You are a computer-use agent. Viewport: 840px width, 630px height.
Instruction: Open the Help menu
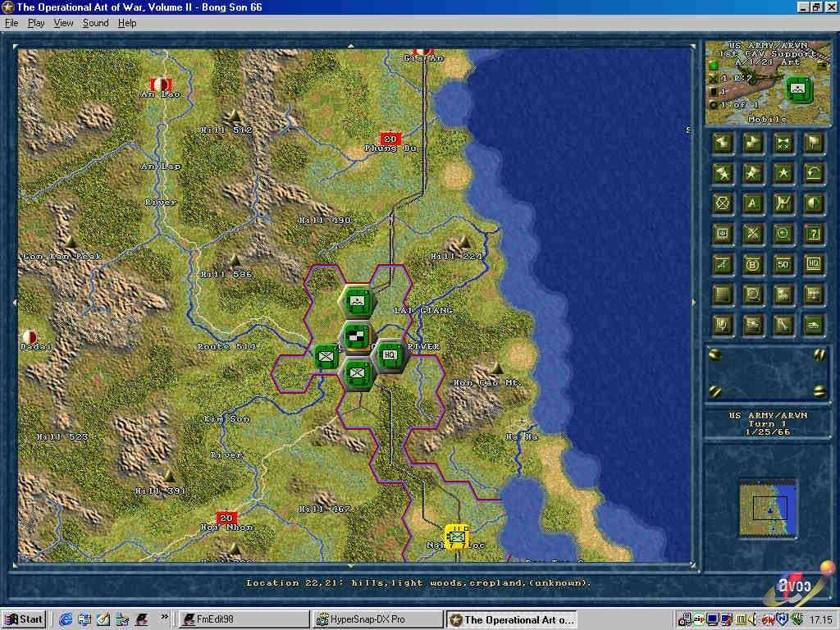pos(127,23)
